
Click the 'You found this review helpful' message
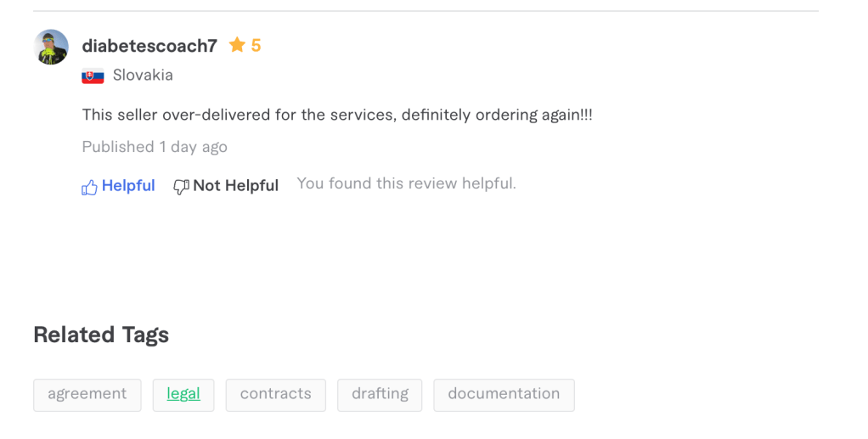pos(406,183)
